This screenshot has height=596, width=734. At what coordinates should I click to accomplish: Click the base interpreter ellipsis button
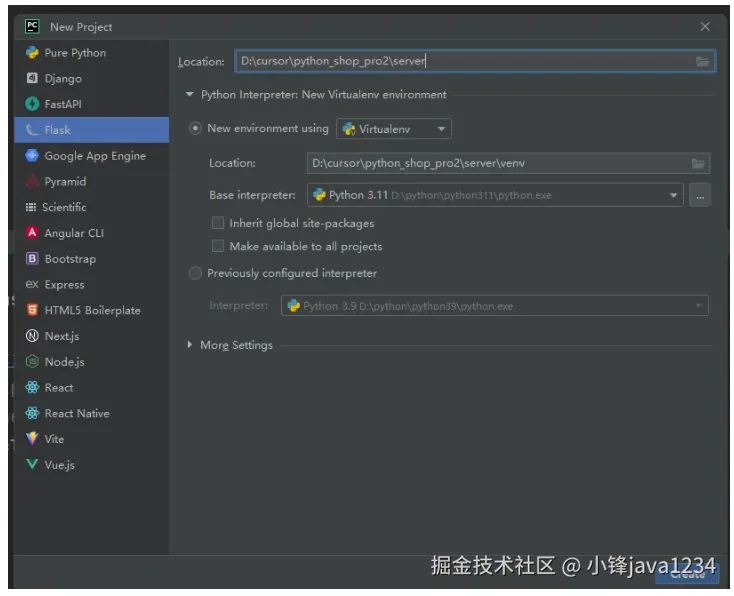[x=700, y=195]
